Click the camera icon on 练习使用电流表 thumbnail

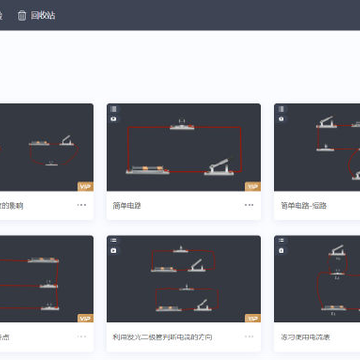click(281, 250)
